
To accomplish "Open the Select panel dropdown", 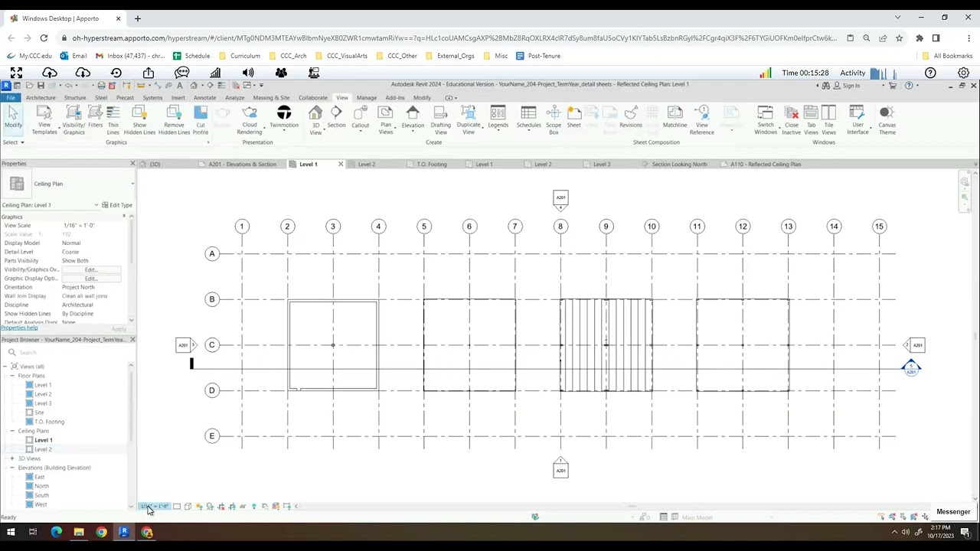I will (x=13, y=142).
